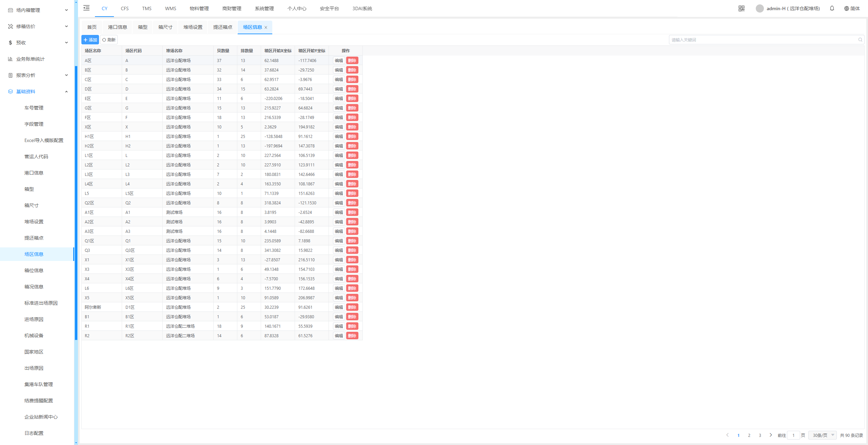Open the 30条/页 page size dropdown

point(823,435)
